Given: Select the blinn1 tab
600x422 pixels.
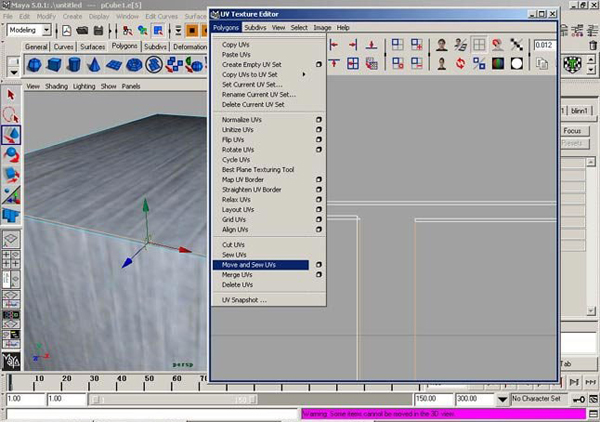Looking at the screenshot, I should tap(579, 111).
